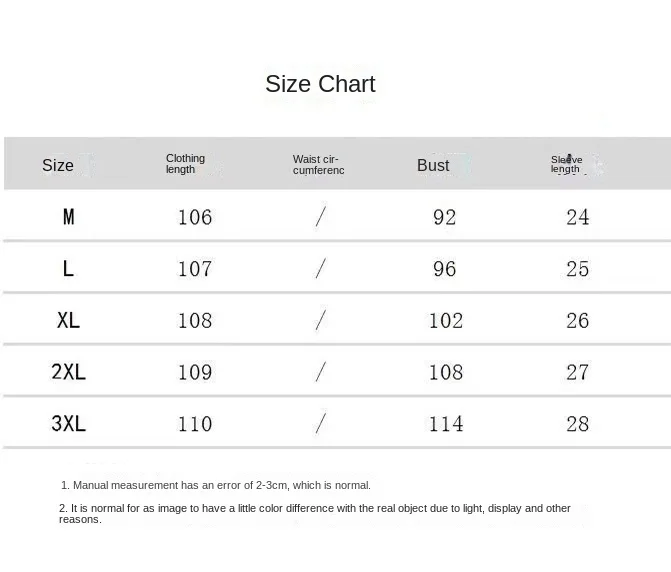Click sleeve length value 28
Image resolution: width=671 pixels, height=572 pixels.
[x=578, y=424]
